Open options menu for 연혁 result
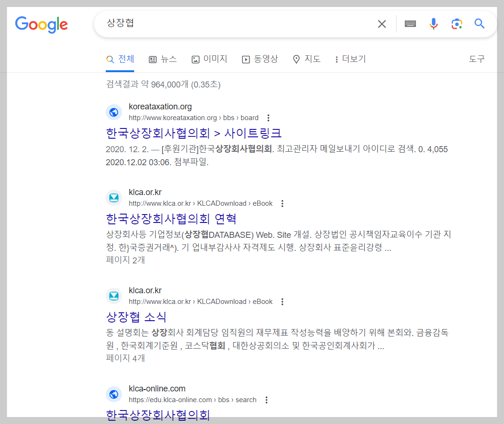 [x=282, y=203]
